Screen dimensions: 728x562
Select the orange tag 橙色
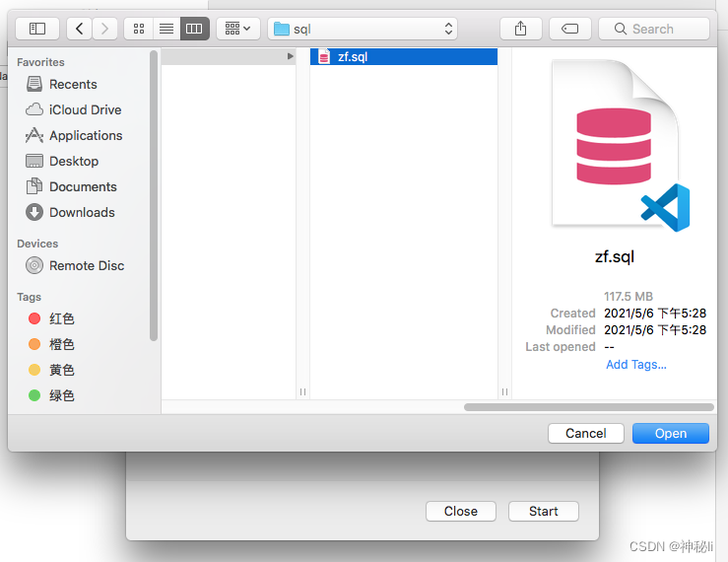[61, 344]
